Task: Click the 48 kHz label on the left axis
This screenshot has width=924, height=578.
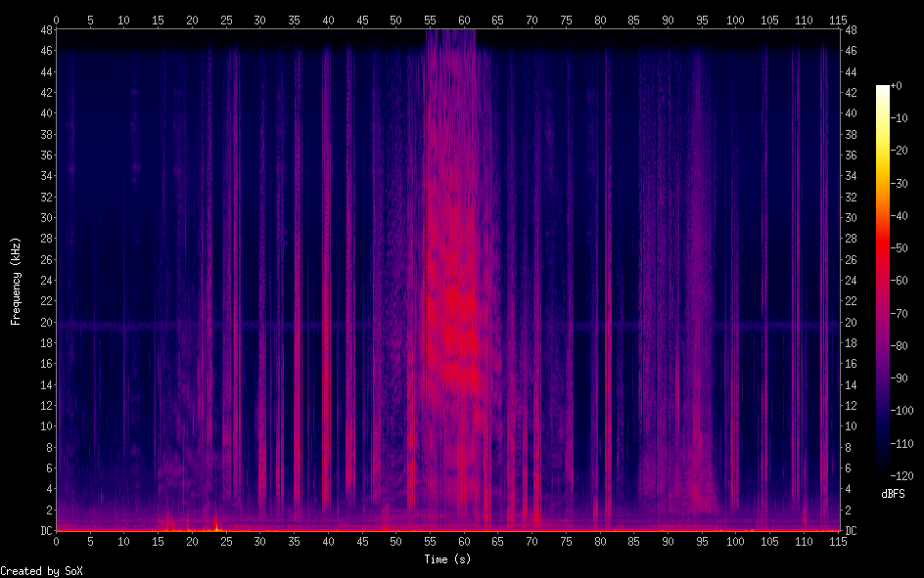Action: click(x=47, y=29)
